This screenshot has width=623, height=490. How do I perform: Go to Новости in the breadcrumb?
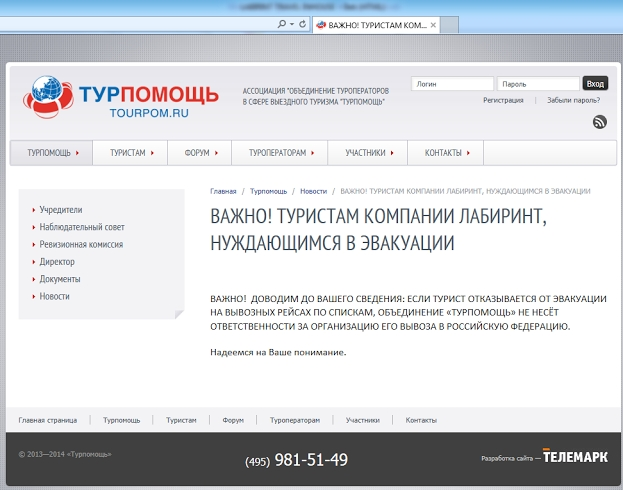pyautogui.click(x=313, y=191)
